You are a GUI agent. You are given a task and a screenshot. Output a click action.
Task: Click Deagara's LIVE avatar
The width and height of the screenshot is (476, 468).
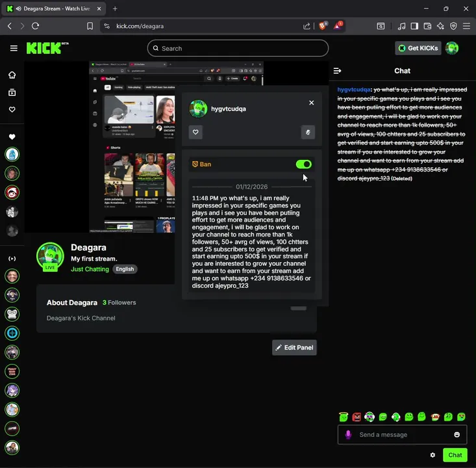point(50,257)
